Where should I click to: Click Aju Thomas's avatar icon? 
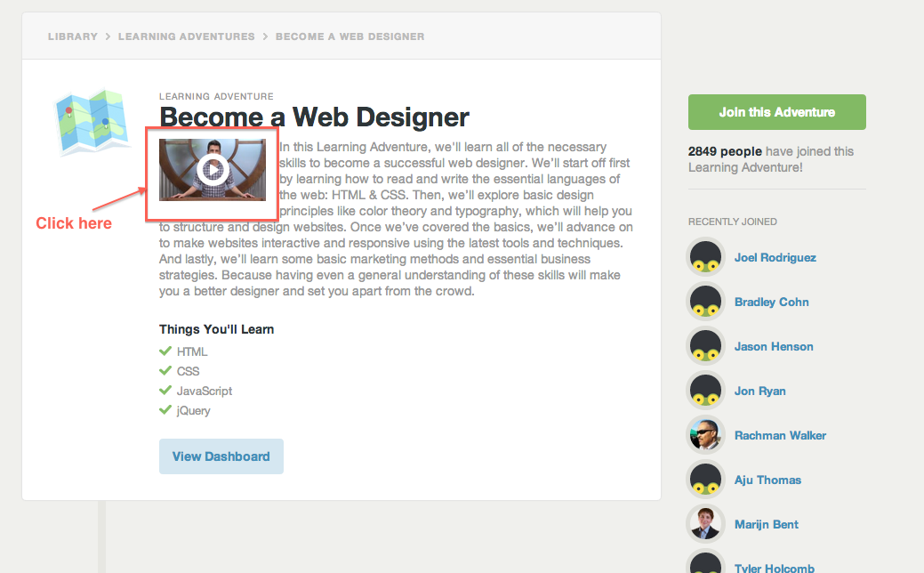[706, 480]
